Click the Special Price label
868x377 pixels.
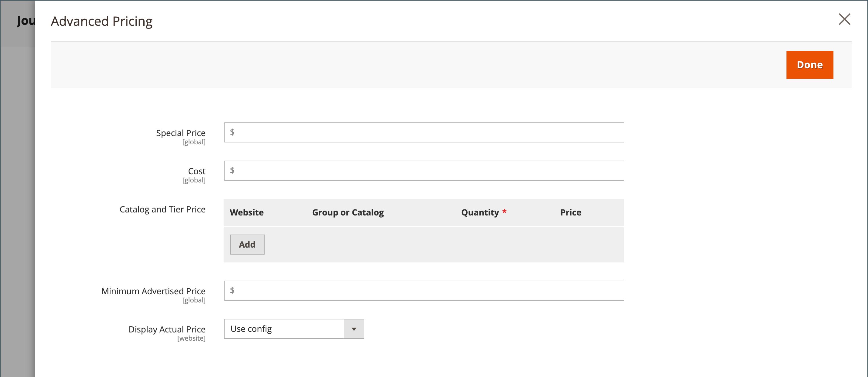pyautogui.click(x=181, y=133)
